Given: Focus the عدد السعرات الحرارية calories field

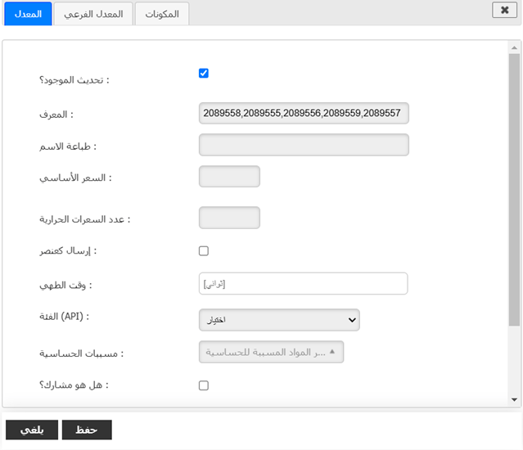Looking at the screenshot, I should (x=229, y=218).
